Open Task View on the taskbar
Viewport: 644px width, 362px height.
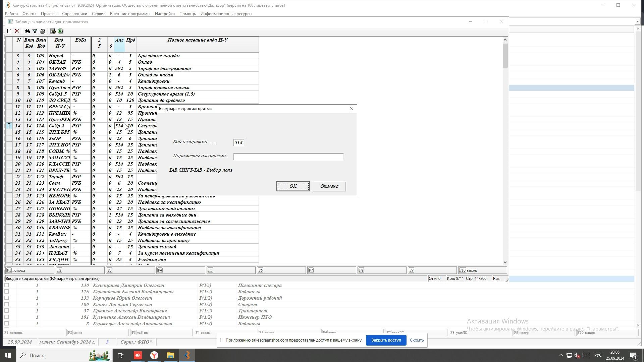pos(121,355)
